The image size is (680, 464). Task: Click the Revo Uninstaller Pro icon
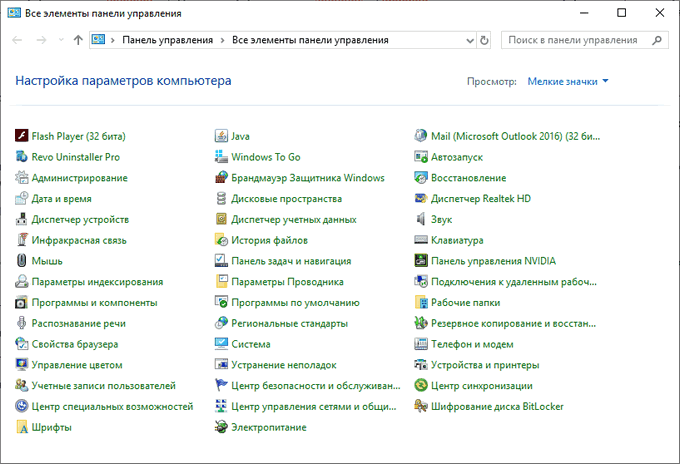click(x=23, y=157)
